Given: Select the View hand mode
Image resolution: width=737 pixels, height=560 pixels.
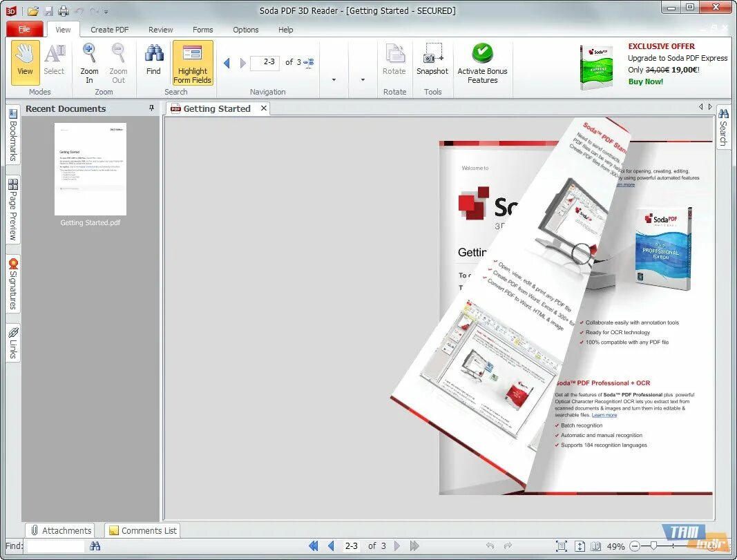Looking at the screenshot, I should click(x=25, y=61).
